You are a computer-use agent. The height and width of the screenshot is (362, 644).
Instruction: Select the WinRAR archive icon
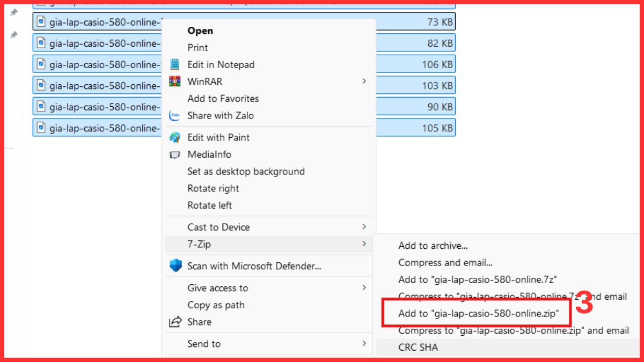(173, 82)
